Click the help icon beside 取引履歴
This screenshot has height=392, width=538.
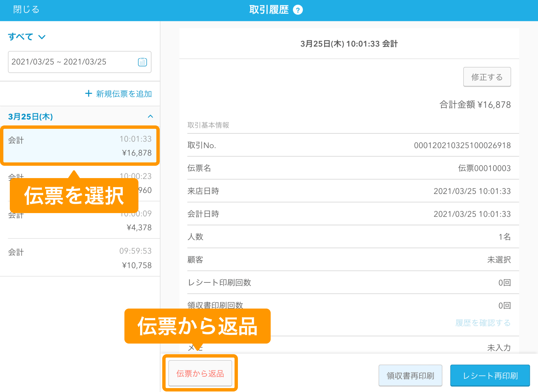point(298,10)
